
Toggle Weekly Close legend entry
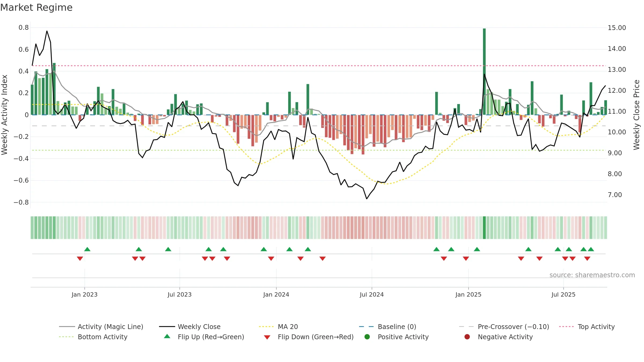coord(190,327)
